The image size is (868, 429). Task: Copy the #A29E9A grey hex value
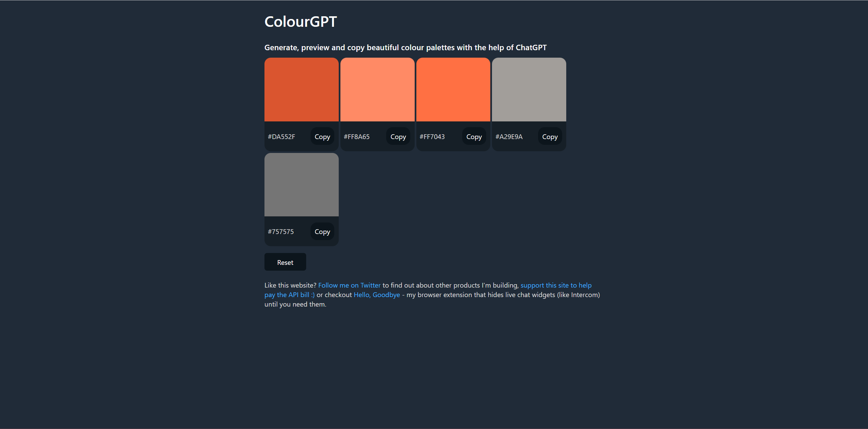click(550, 137)
